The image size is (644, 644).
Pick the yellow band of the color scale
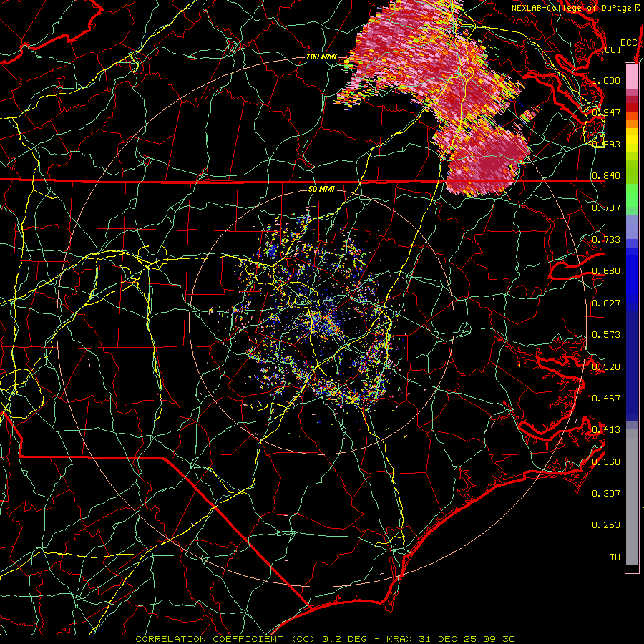coord(632,140)
